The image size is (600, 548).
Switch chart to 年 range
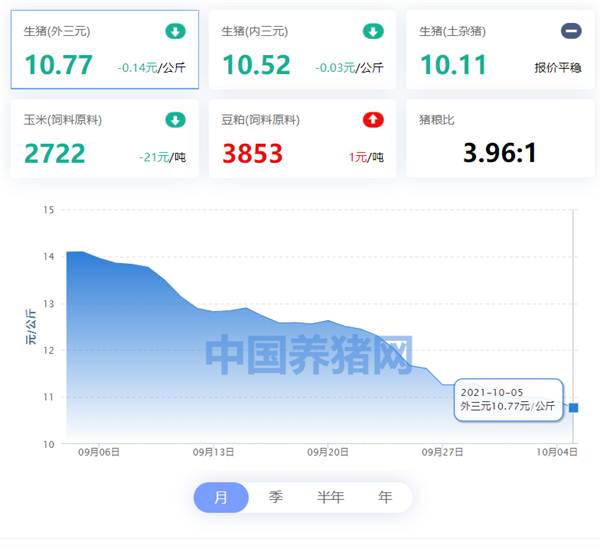[x=385, y=497]
